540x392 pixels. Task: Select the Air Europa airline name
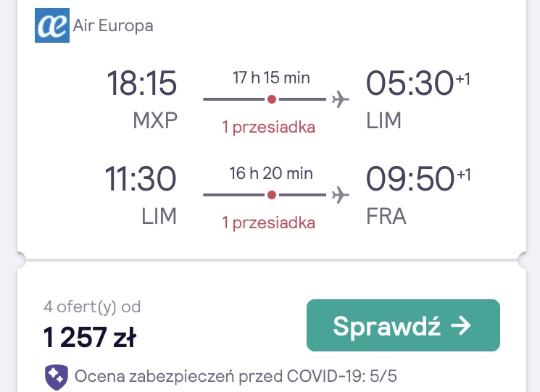tap(113, 26)
